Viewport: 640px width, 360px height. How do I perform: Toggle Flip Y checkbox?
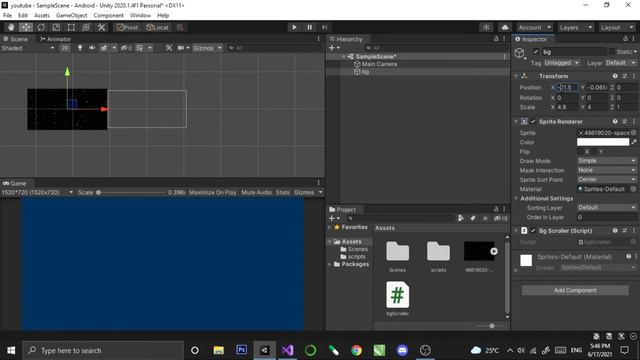pos(595,151)
